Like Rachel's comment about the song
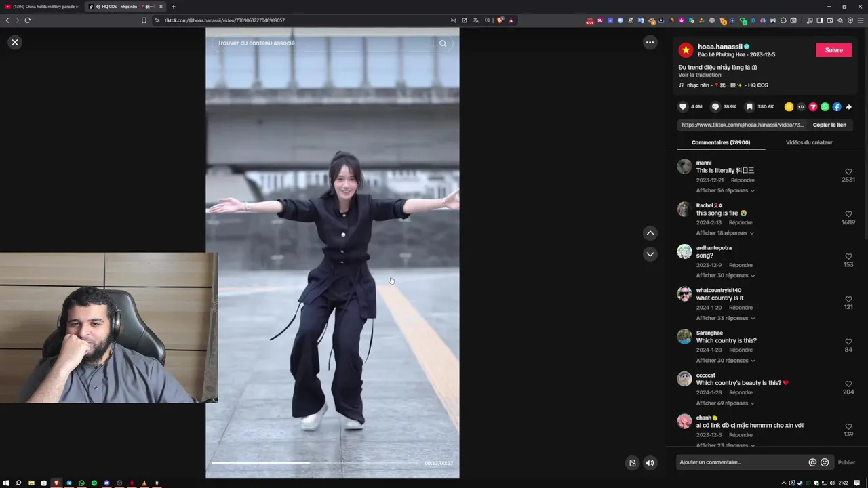868x488 pixels. (848, 214)
